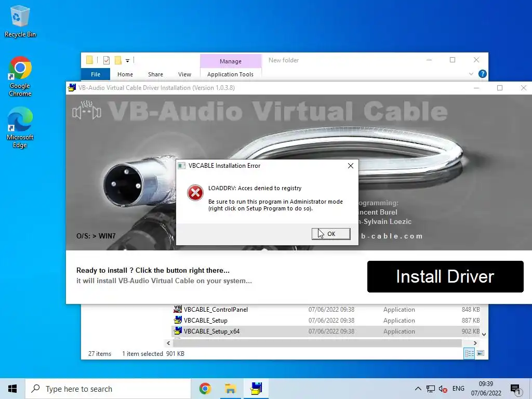Screen dimensions: 532x399
Task: Open the Application Tools tab
Action: click(x=230, y=74)
